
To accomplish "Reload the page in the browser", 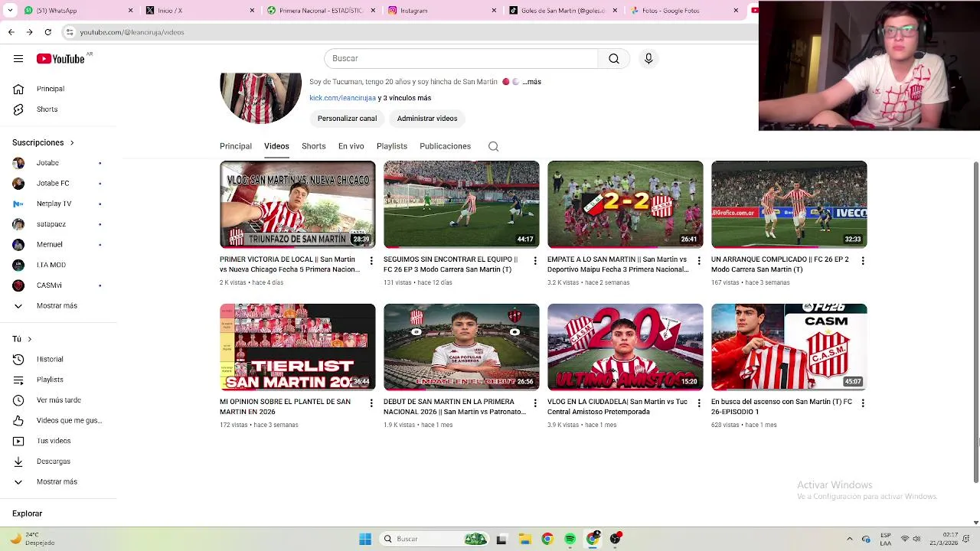I will [x=47, y=32].
